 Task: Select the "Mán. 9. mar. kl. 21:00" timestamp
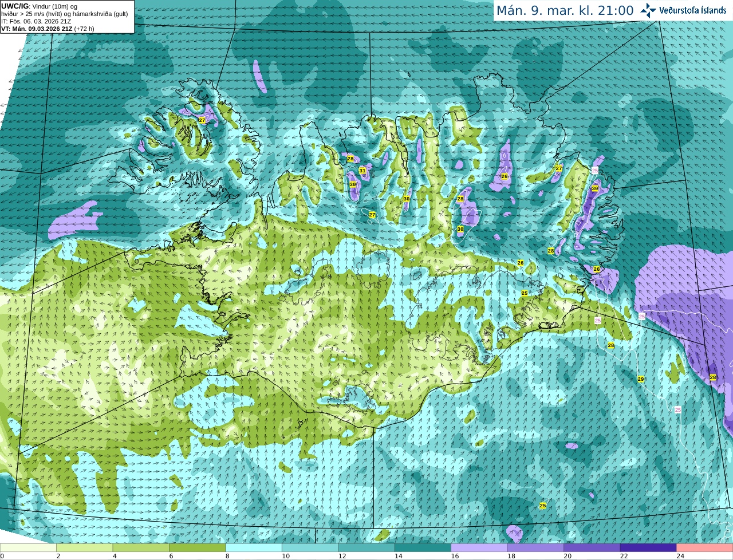tap(565, 10)
